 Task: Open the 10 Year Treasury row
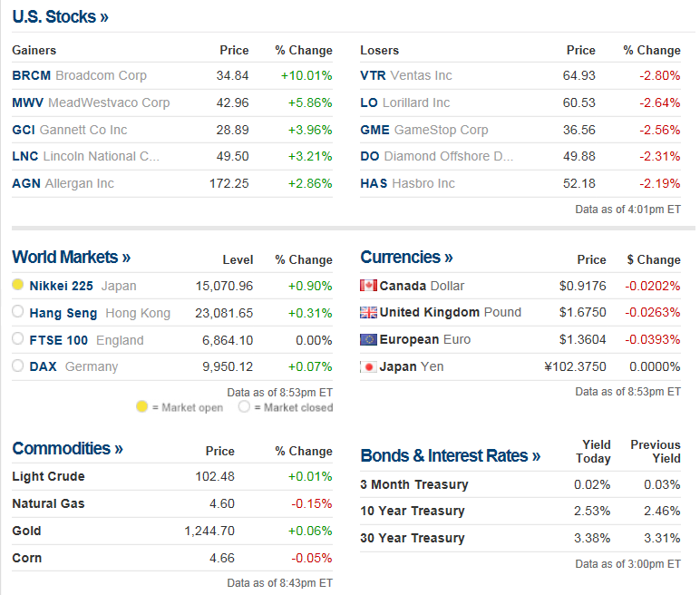pyautogui.click(x=412, y=511)
